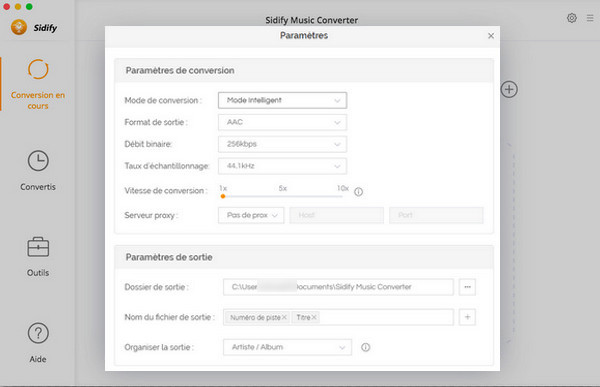Click the Paramètres de conversion heading
The width and height of the screenshot is (600, 387).
180,70
